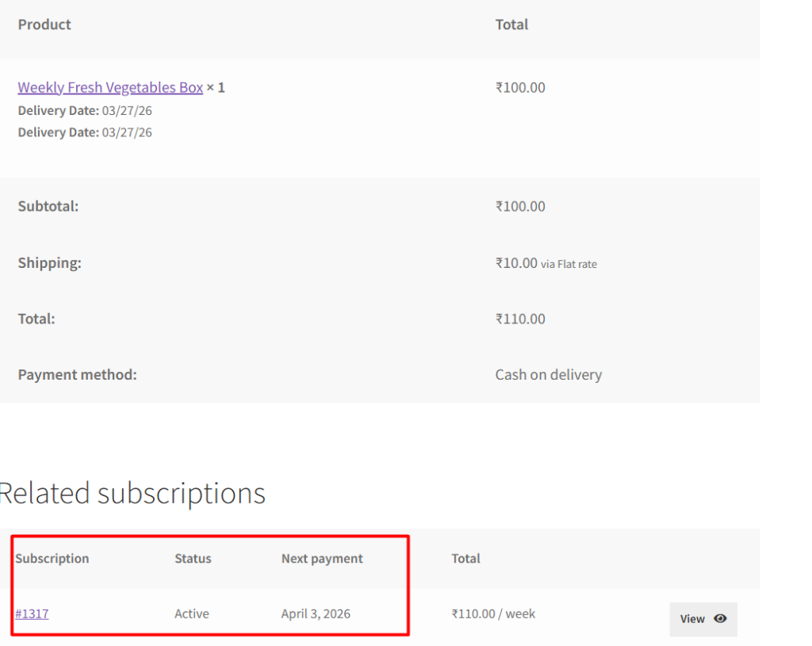Viewport: 812px width, 646px height.
Task: Click the April 3, 2026 date
Action: [x=316, y=614]
